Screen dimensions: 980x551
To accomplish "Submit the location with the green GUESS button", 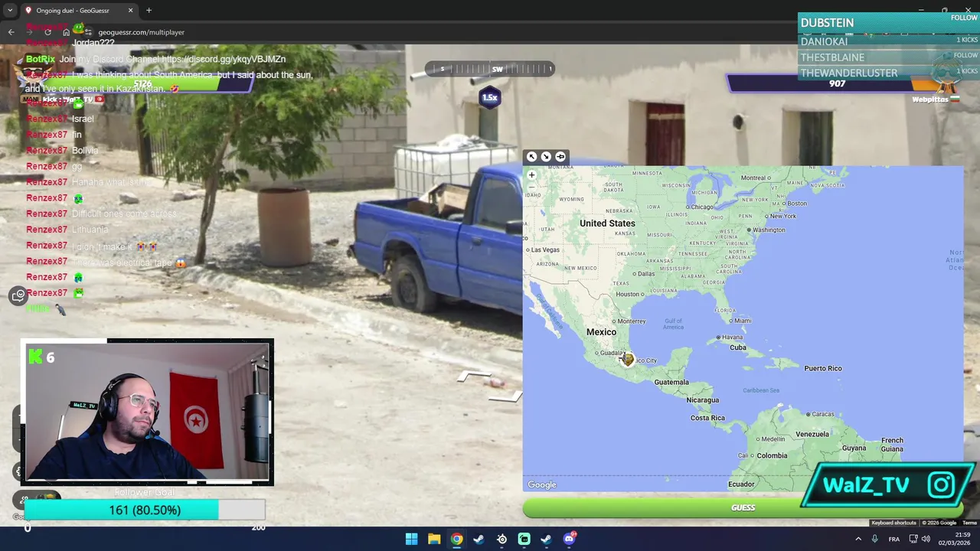I will point(743,507).
